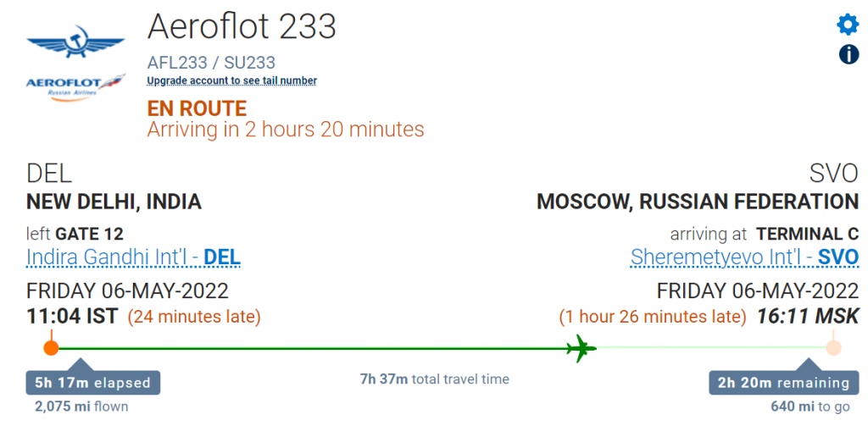
Task: Click the EN ROUTE status label
Action: pos(197,108)
